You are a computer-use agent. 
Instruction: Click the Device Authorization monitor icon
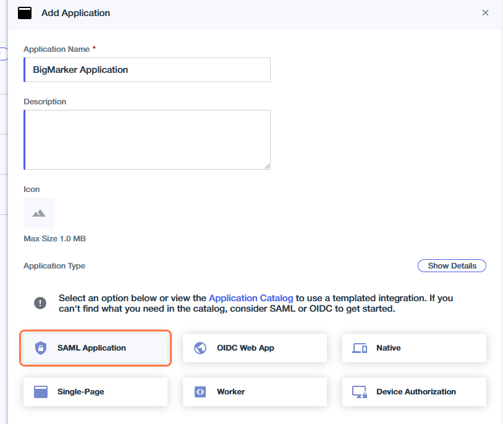coord(360,392)
